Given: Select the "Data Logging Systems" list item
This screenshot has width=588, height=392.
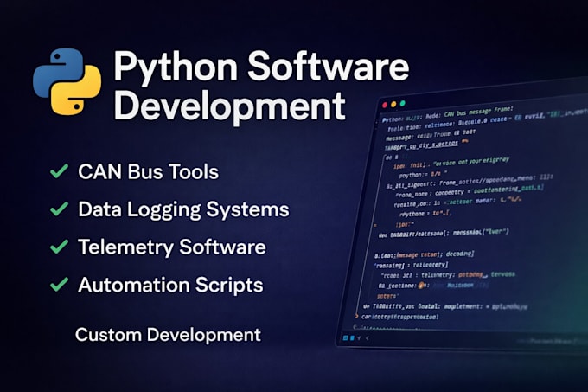Looking at the screenshot, I should (183, 210).
